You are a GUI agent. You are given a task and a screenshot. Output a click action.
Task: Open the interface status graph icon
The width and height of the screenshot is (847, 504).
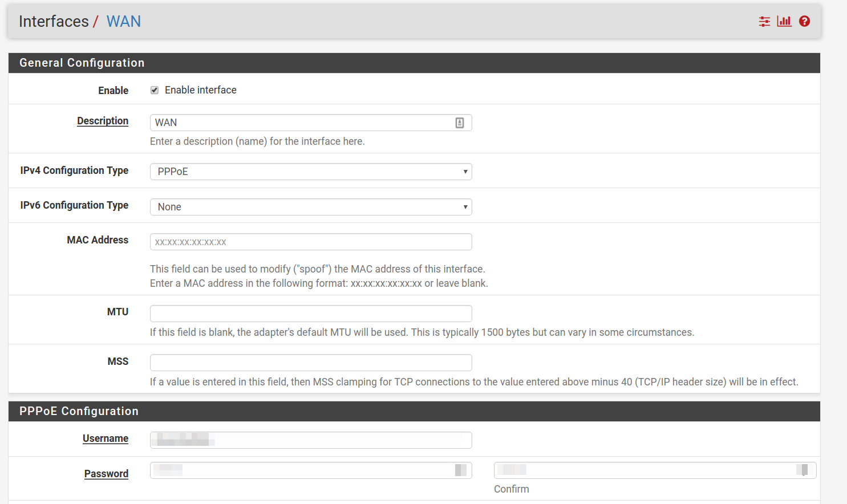coord(784,21)
